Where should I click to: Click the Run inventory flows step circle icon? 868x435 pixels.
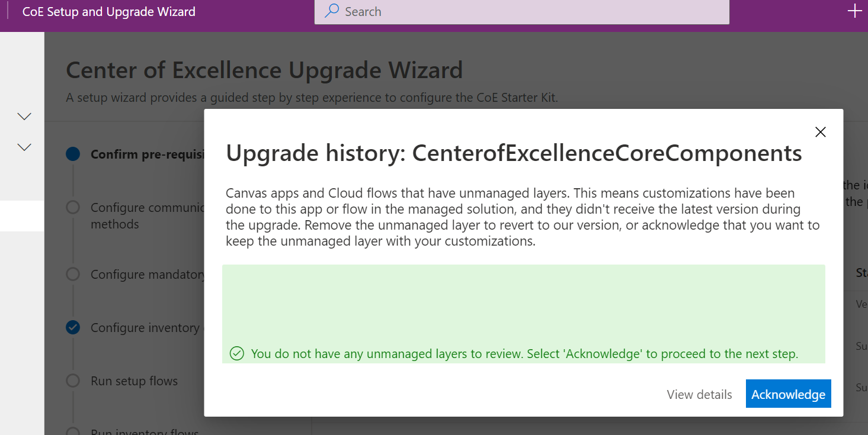pos(72,433)
